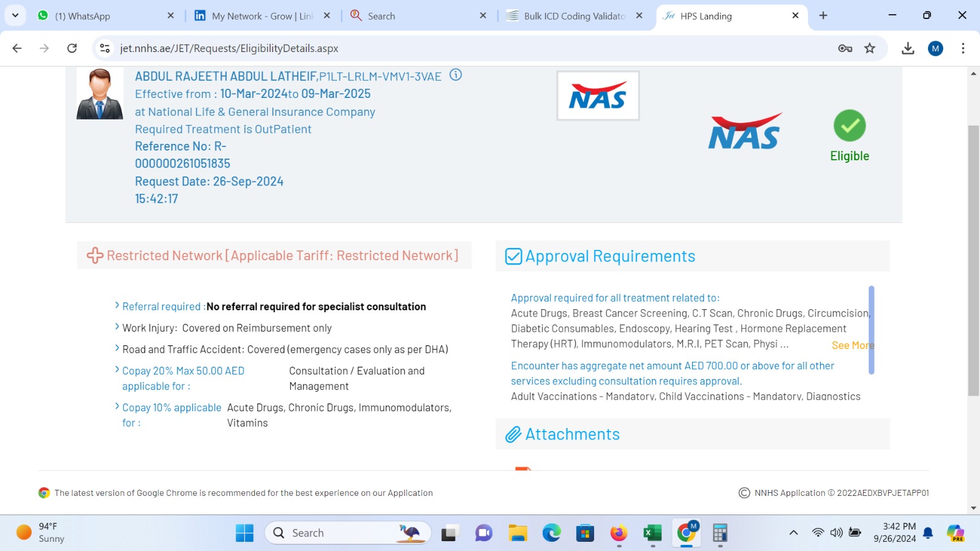980x551 pixels.
Task: Click the info icon beside member name
Action: (456, 75)
